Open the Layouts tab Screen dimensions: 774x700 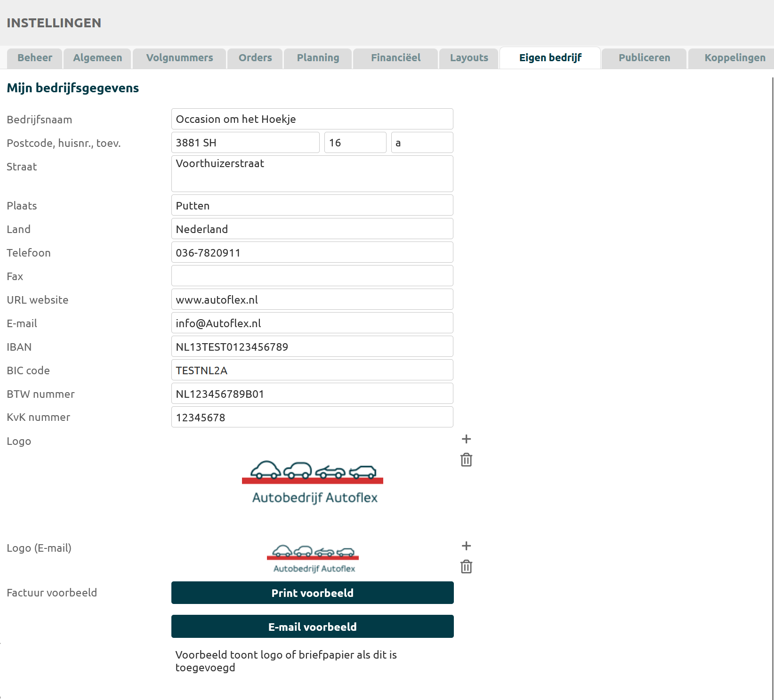tap(469, 58)
